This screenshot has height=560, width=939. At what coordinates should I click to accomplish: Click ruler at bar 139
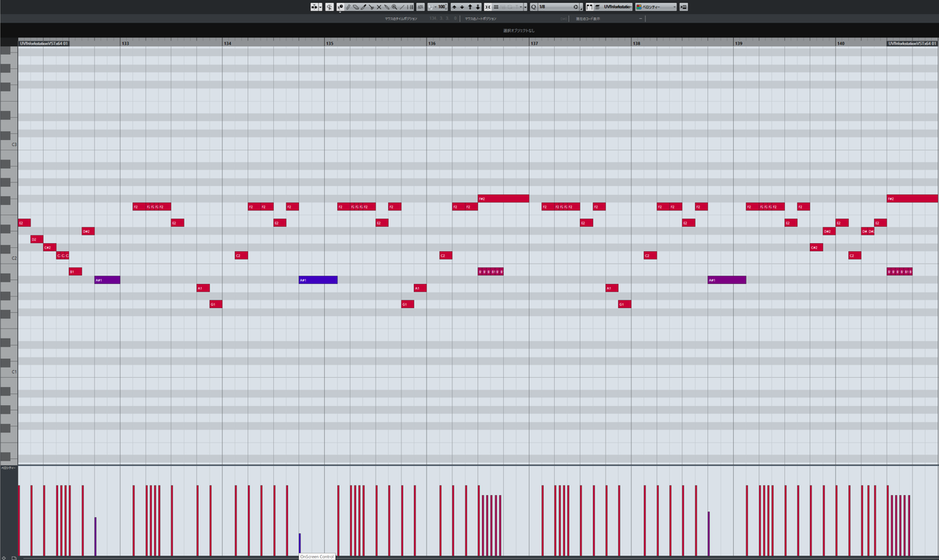739,43
